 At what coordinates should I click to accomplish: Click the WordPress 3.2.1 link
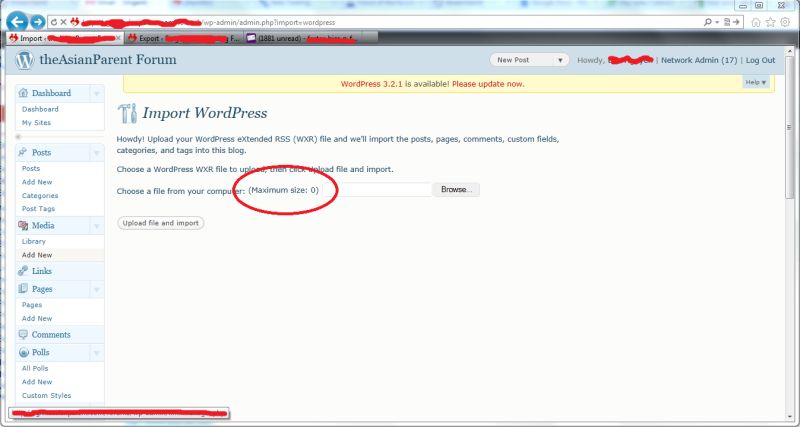click(x=372, y=84)
